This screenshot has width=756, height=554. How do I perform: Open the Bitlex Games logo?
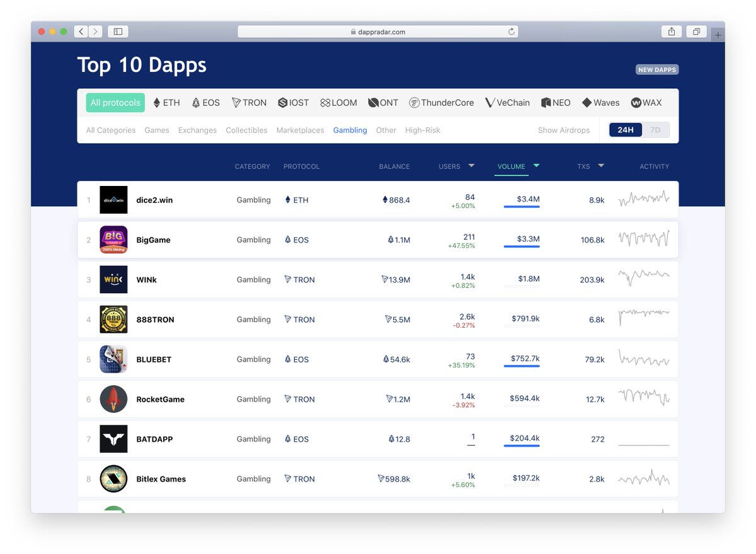coord(113,479)
